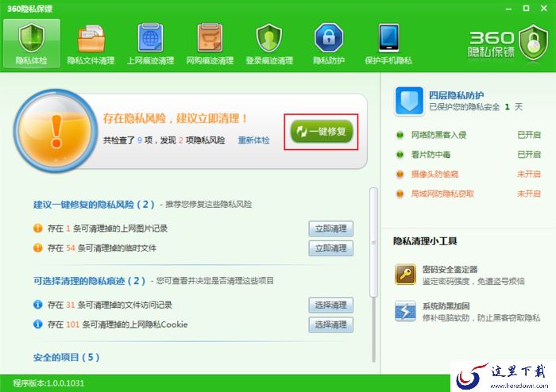Click the 局域网防隐私窃取 label
The image size is (556, 392).
click(x=442, y=194)
